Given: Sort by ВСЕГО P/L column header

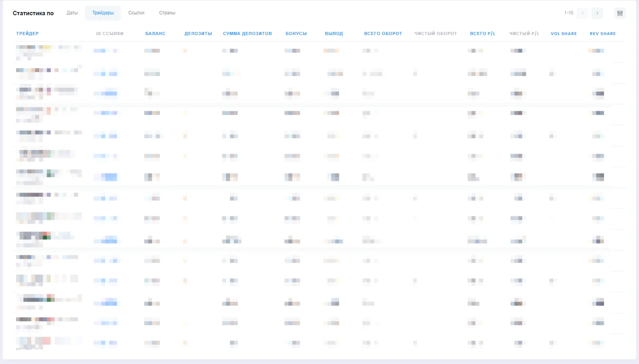Looking at the screenshot, I should (x=483, y=34).
